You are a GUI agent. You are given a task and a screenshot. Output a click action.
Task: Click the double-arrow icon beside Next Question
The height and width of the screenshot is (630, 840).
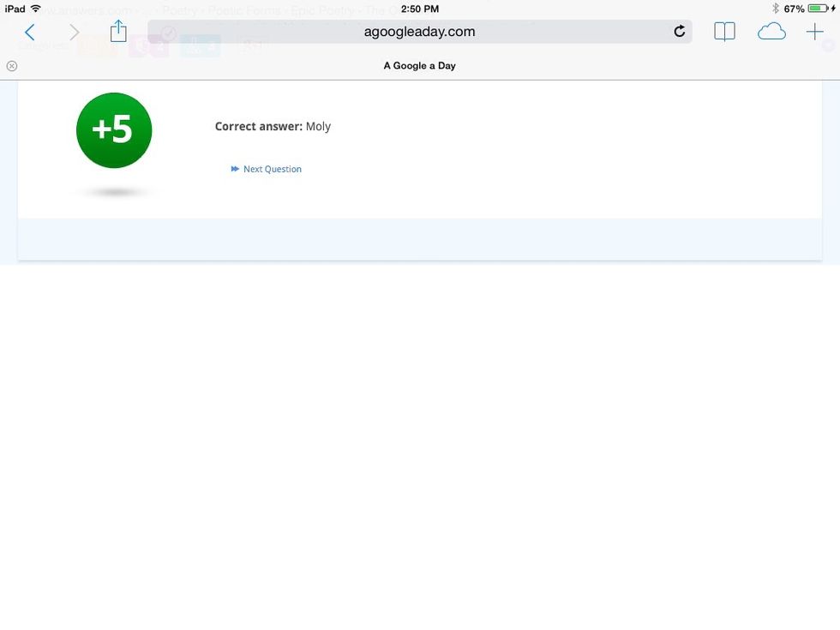click(235, 170)
